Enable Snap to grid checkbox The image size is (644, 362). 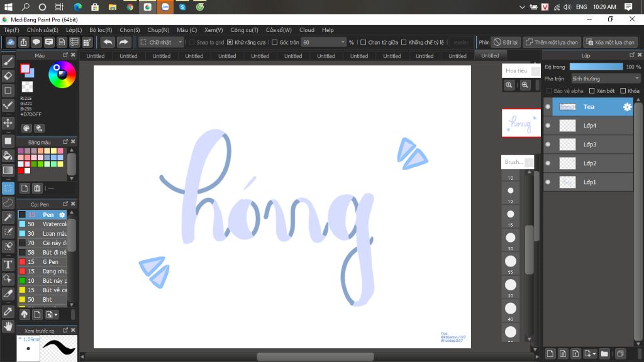point(191,42)
